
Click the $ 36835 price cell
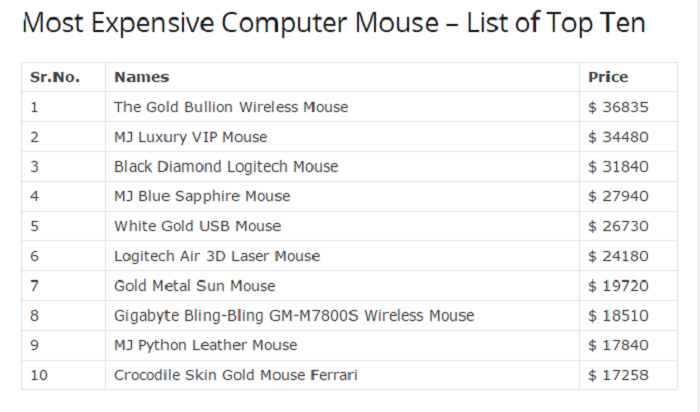[619, 107]
